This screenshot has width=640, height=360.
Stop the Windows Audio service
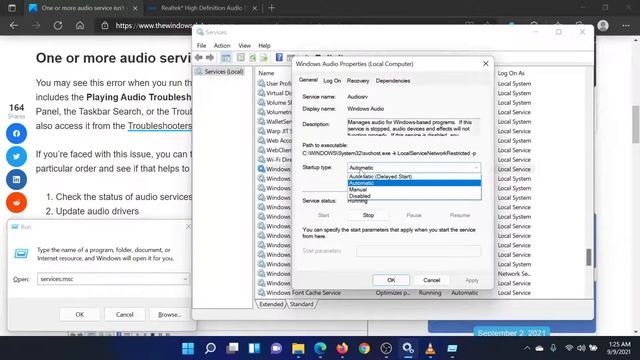(368, 215)
